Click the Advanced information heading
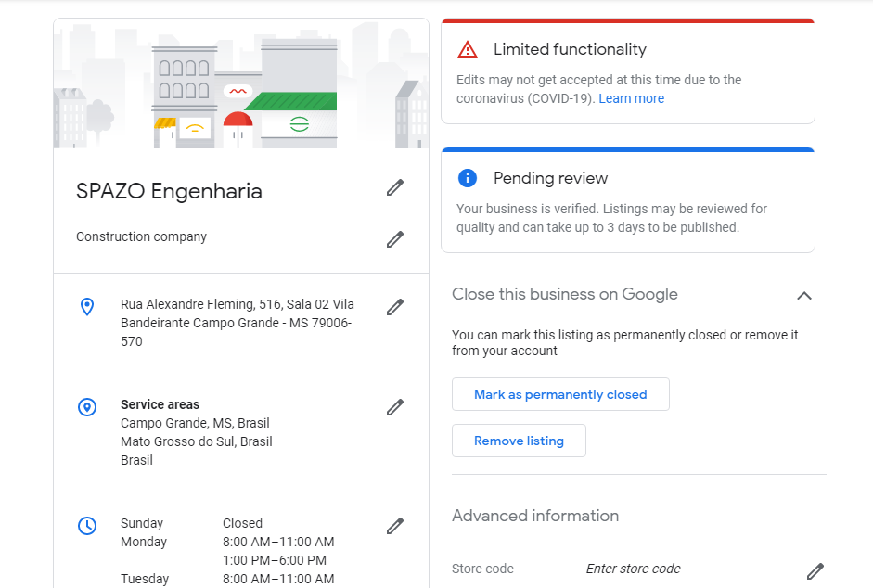The width and height of the screenshot is (873, 588). (x=535, y=516)
